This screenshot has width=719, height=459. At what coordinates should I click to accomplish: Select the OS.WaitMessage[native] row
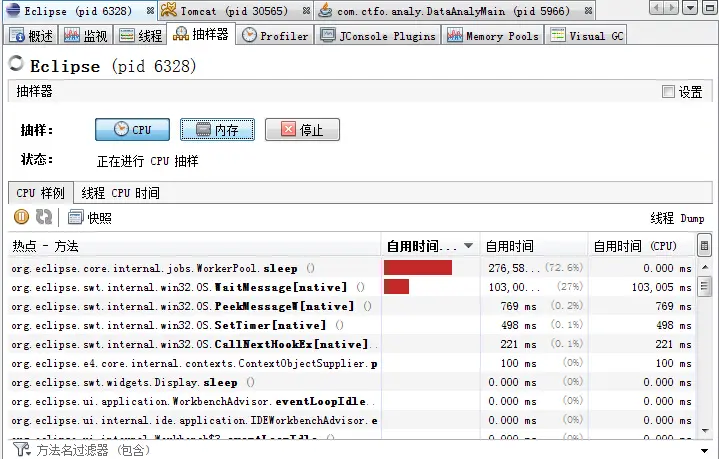point(352,288)
